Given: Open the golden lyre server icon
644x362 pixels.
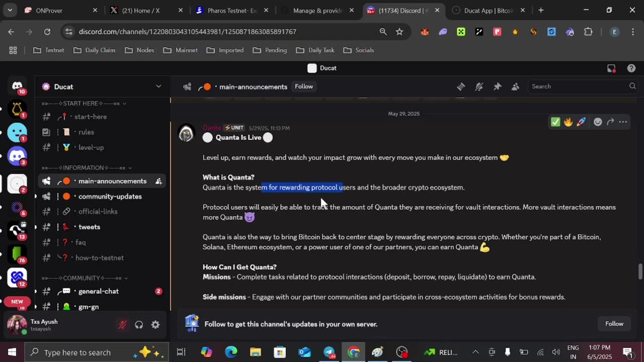Looking at the screenshot, I should click(x=17, y=109).
